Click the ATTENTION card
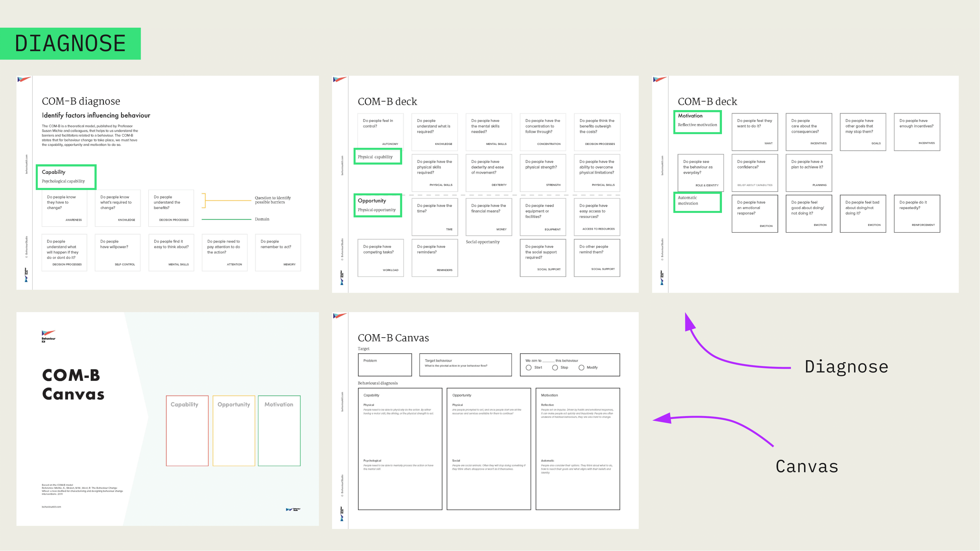This screenshot has width=980, height=551. (225, 253)
